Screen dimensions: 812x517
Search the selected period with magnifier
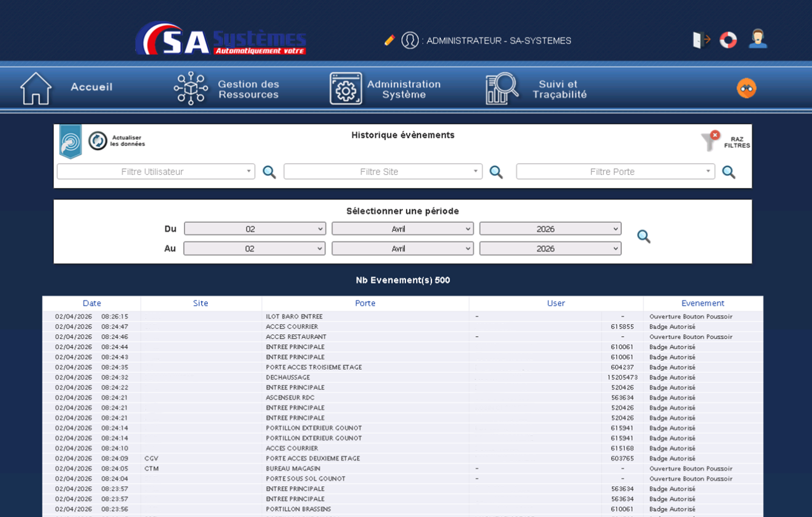tap(644, 237)
